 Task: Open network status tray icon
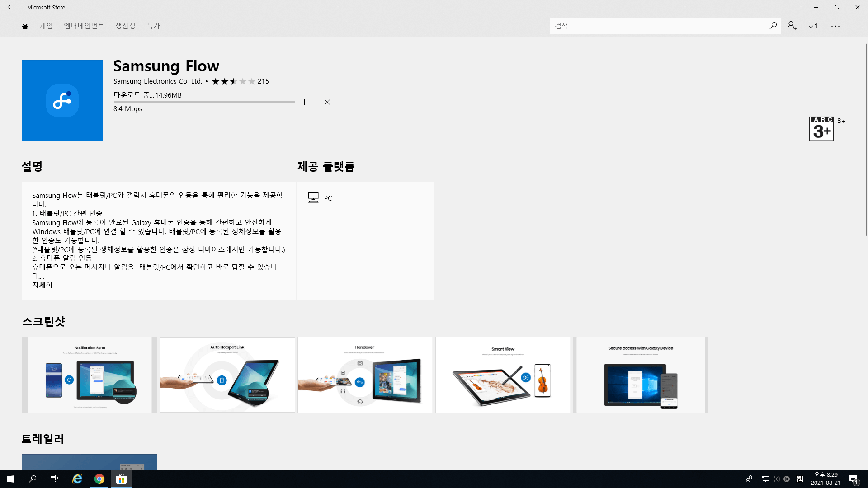[x=765, y=479]
